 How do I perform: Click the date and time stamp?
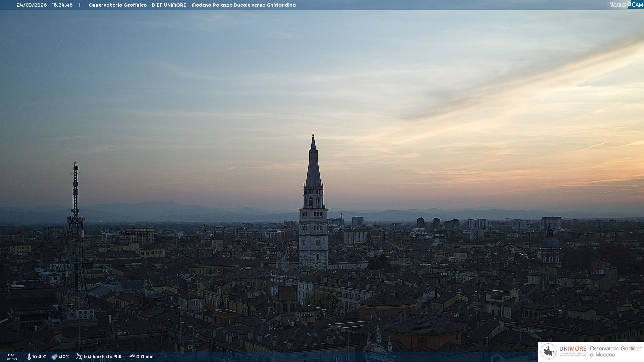click(x=45, y=5)
